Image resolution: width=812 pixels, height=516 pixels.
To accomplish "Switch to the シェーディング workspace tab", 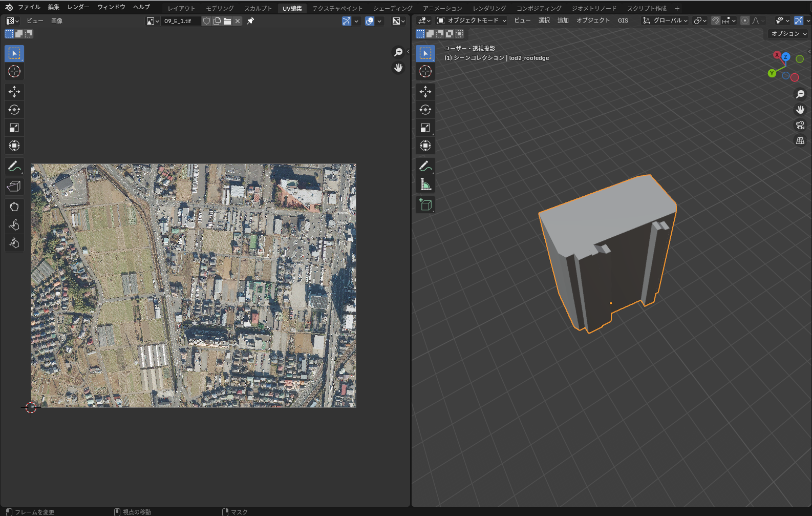I will coord(392,8).
